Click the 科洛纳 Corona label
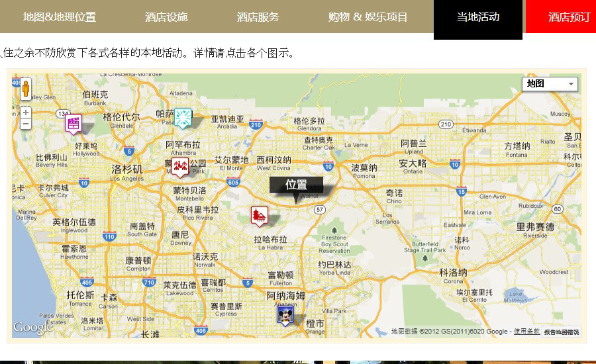This screenshot has width=596, height=364. click(x=453, y=276)
